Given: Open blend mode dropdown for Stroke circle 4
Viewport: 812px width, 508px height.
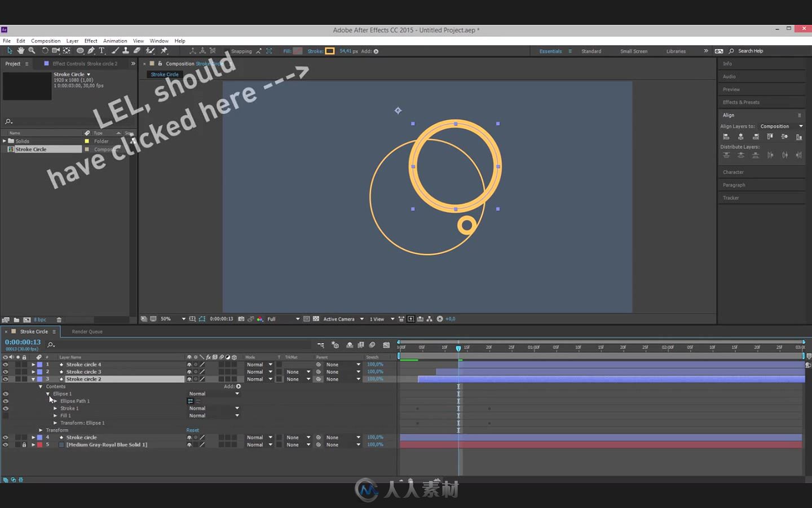Looking at the screenshot, I should tap(259, 365).
